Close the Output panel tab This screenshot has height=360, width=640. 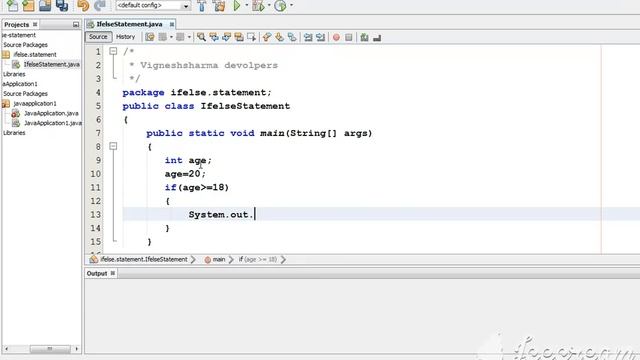[x=113, y=273]
